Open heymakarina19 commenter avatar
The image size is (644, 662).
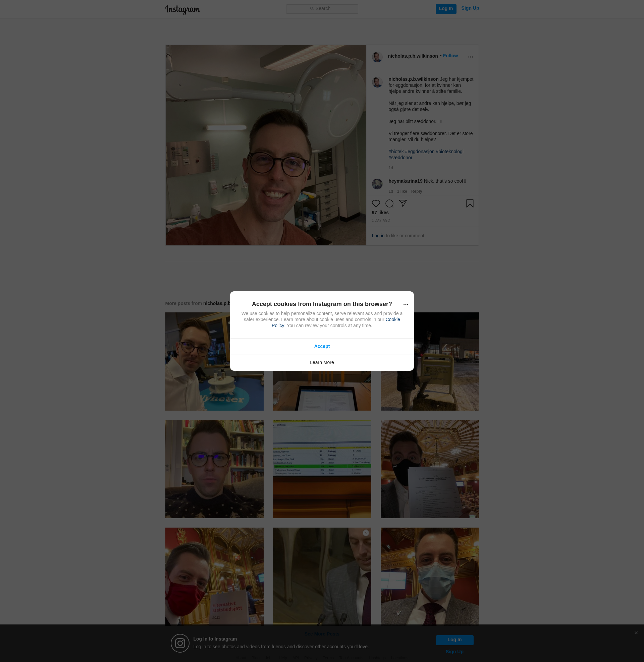point(377,184)
